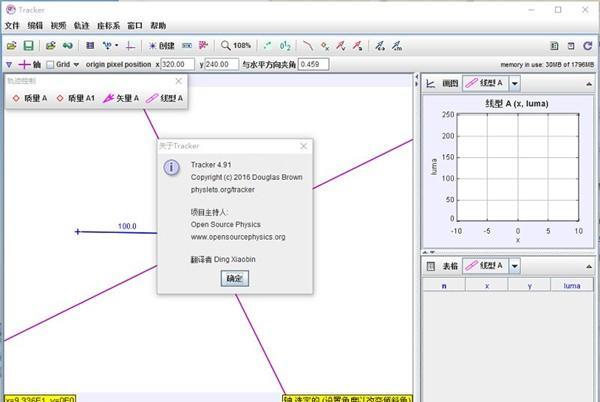Open the 文件 menu
The height and width of the screenshot is (402, 600).
pyautogui.click(x=12, y=26)
